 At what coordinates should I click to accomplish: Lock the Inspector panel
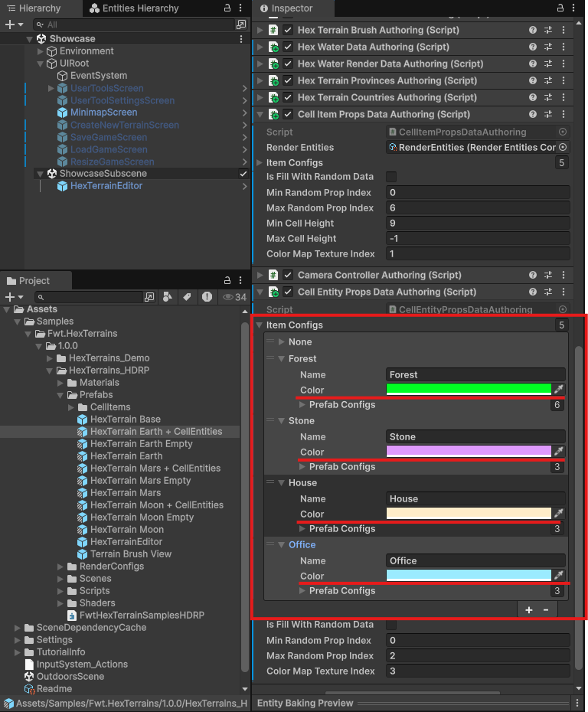(x=560, y=8)
